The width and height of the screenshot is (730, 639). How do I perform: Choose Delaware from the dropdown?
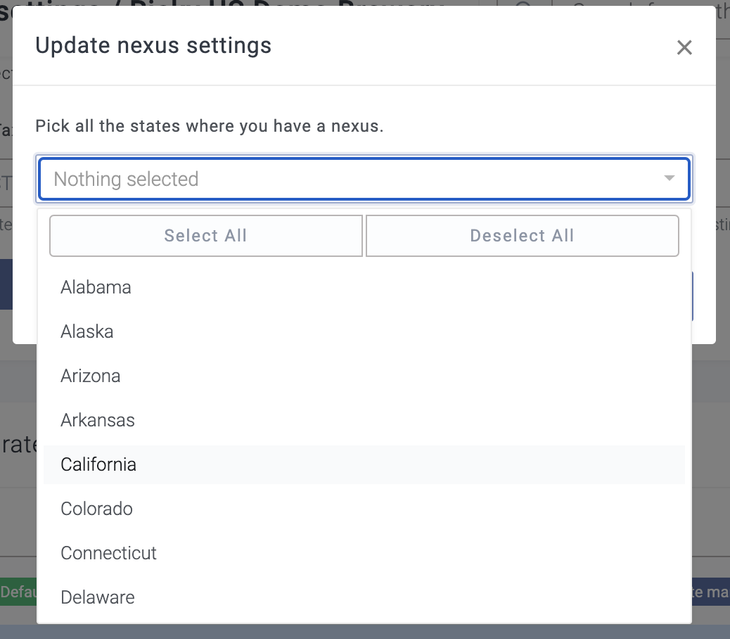click(97, 597)
